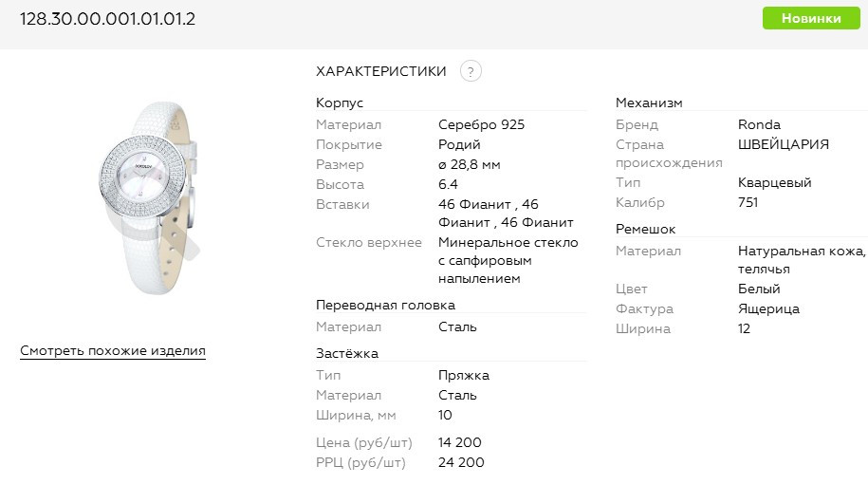Image resolution: width=868 pixels, height=485 pixels.
Task: Open Смотреть похожие изделия link
Action: tap(113, 351)
